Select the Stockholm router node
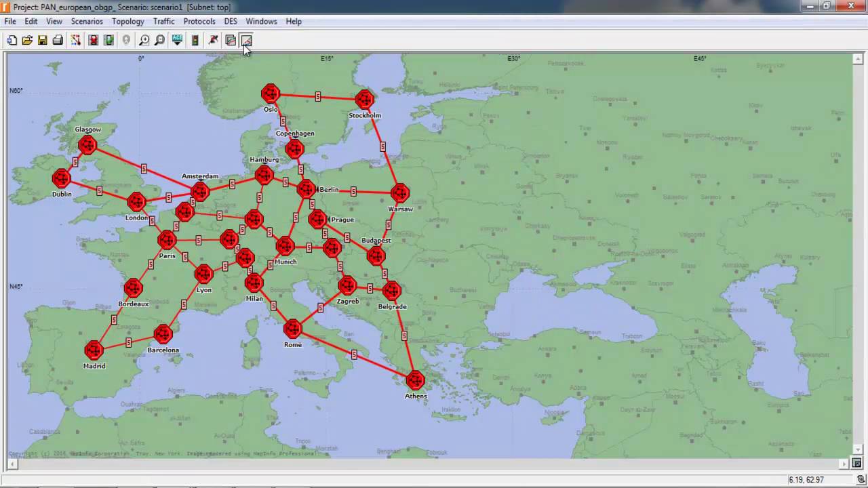The height and width of the screenshot is (488, 868). pos(365,100)
